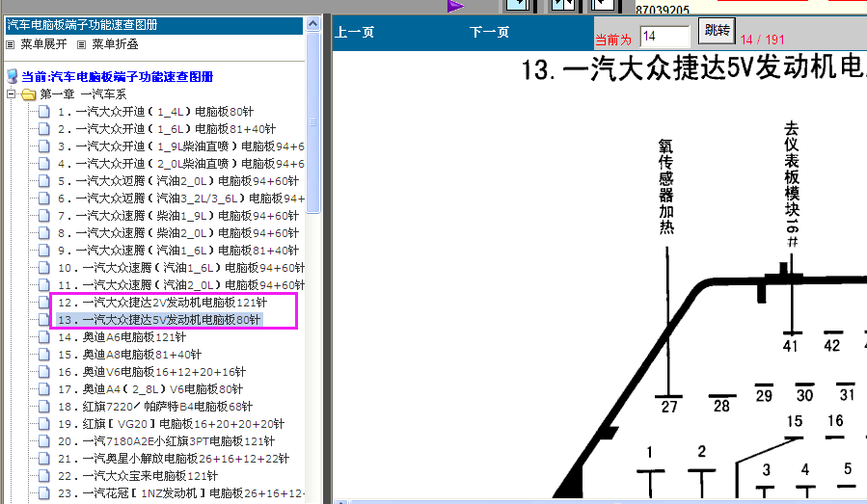Viewport: 867px width, 504px height.
Task: Click page icon of 8. 一汽大众速腾(柴油2_0L)
Action: tap(44, 233)
